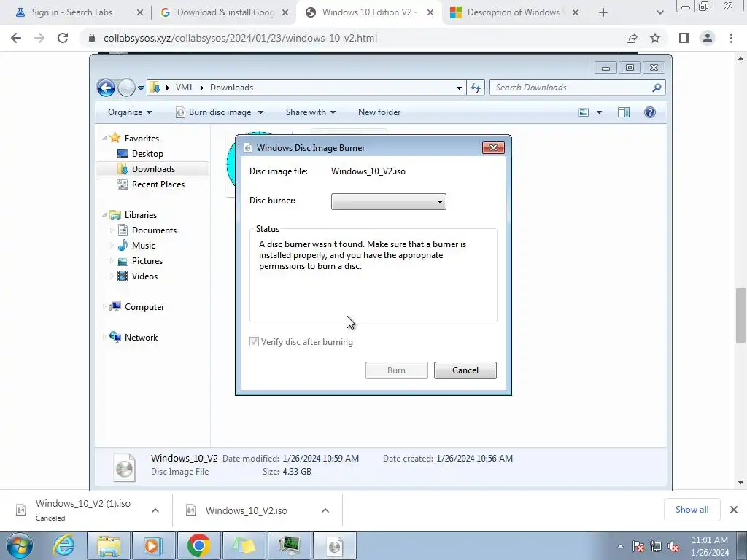Select Downloads in the navigation pane
The image size is (747, 560).
pyautogui.click(x=152, y=169)
